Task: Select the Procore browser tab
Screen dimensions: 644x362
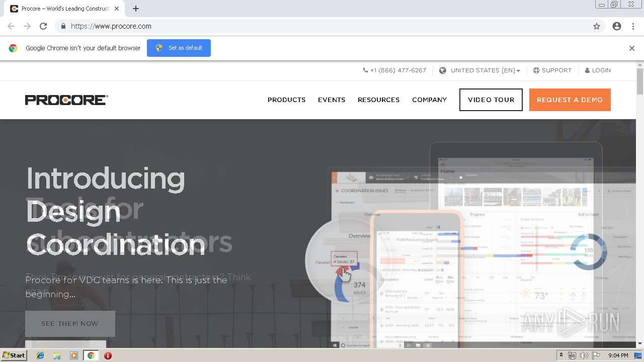Action: click(x=65, y=9)
